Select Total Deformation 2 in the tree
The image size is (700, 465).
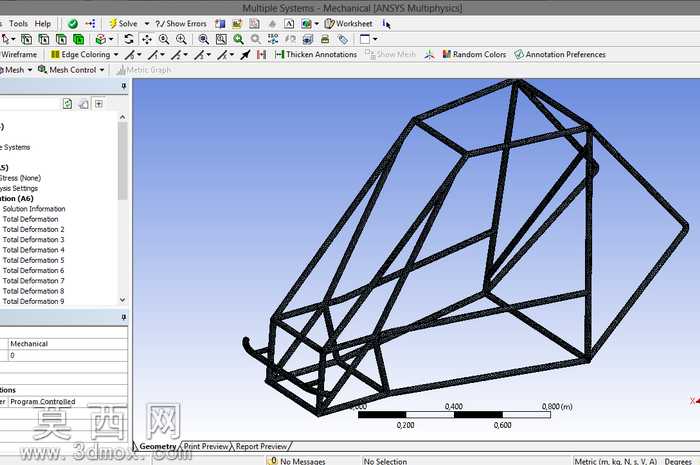coord(33,229)
